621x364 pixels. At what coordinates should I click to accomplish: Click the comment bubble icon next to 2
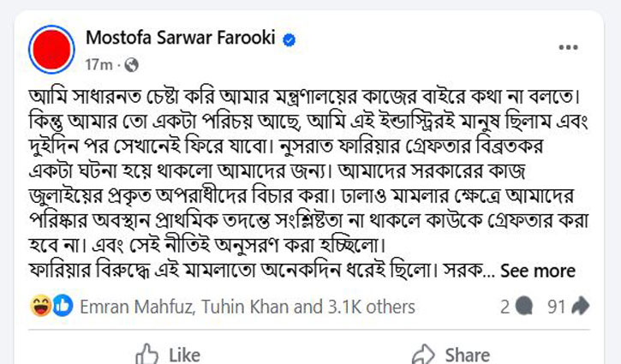coord(524,307)
